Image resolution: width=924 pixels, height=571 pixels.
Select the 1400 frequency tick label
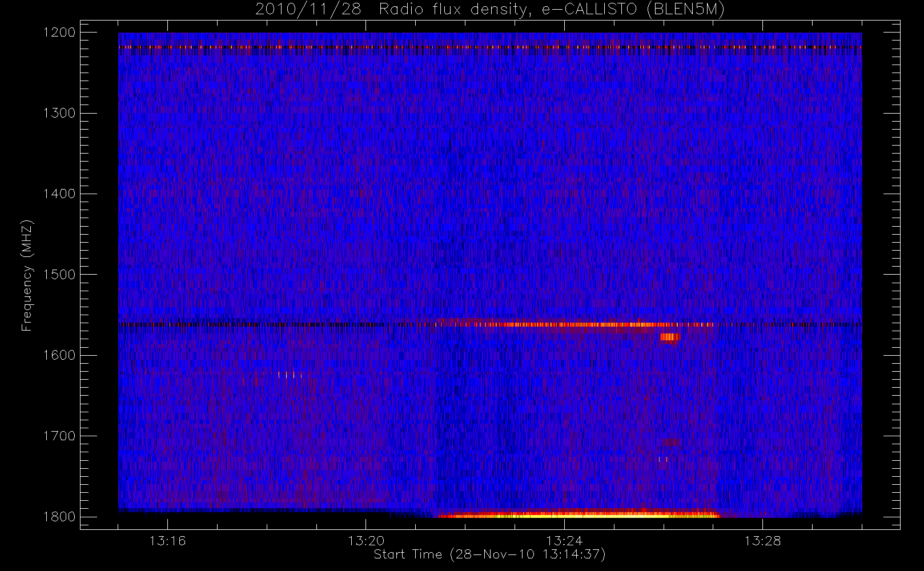point(60,194)
